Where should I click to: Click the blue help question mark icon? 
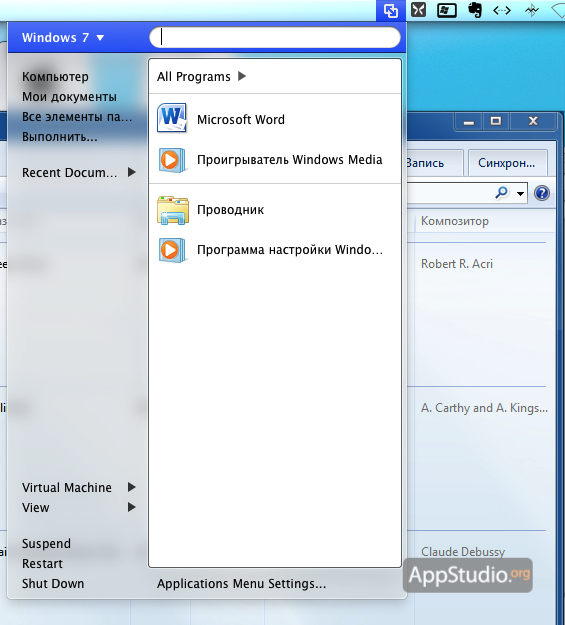(542, 193)
